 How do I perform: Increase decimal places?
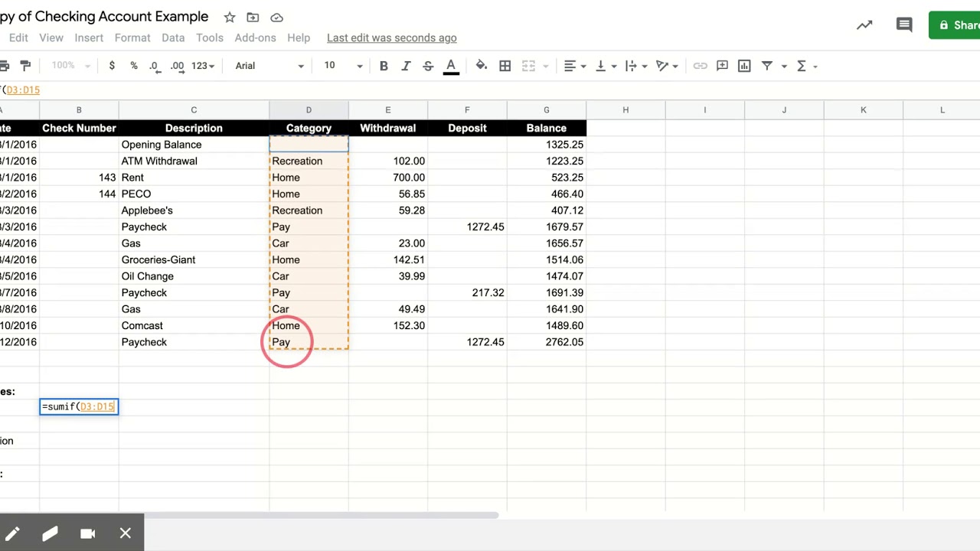click(x=178, y=66)
